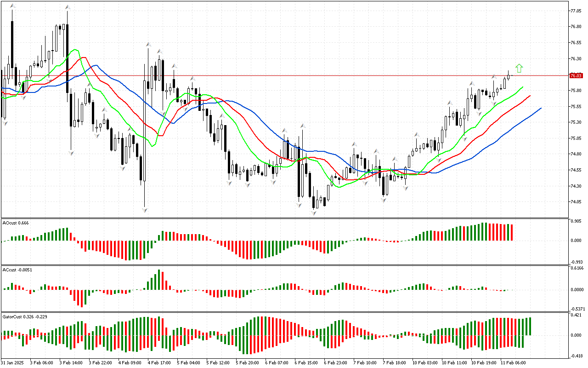
Task: Click the 3 Feb 22:00 time label
Action: coord(101,363)
